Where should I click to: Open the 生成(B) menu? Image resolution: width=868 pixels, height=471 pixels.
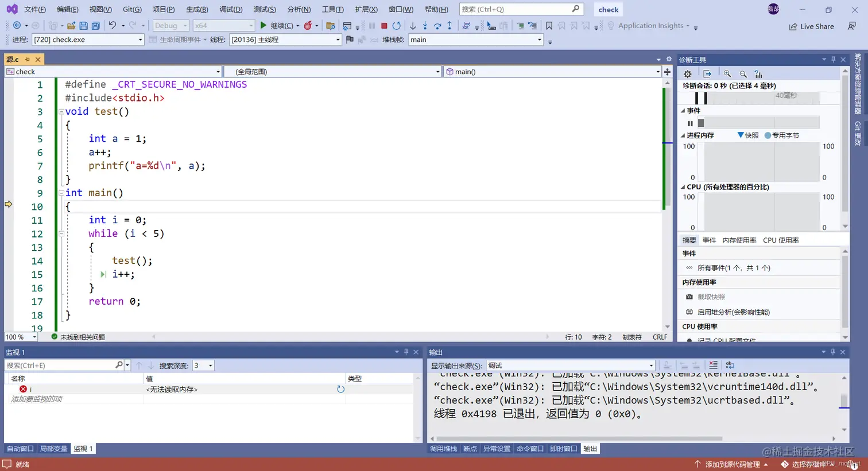[x=197, y=9]
